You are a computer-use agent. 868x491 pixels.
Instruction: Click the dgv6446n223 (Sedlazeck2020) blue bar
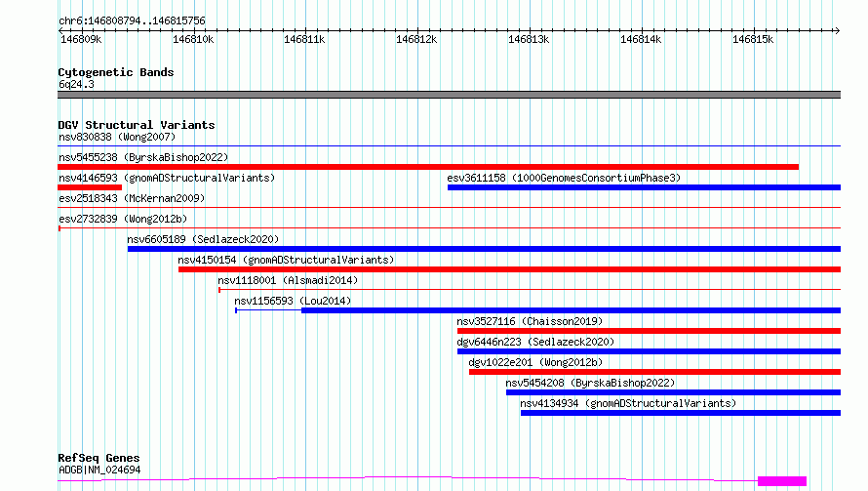[649, 351]
